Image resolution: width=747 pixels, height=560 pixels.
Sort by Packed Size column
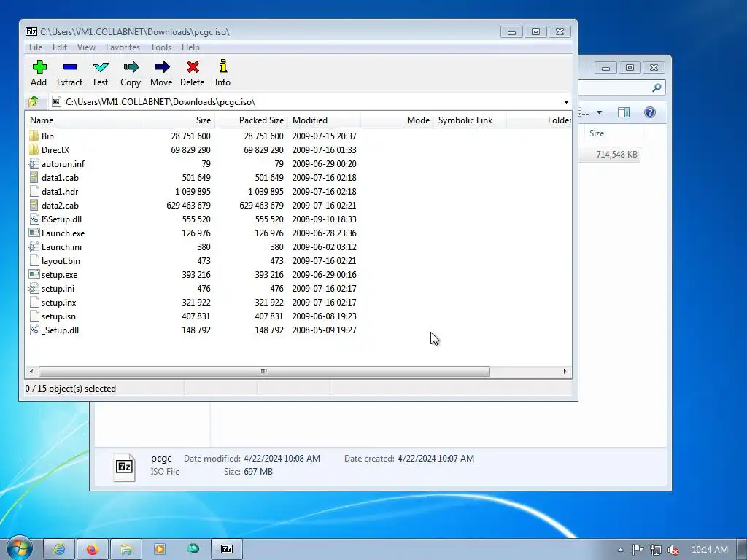(251, 120)
